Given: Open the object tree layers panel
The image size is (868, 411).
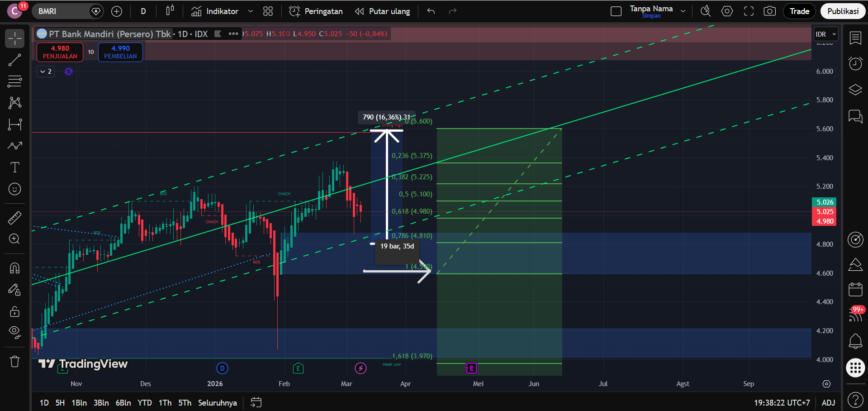Looking at the screenshot, I should coord(855,90).
